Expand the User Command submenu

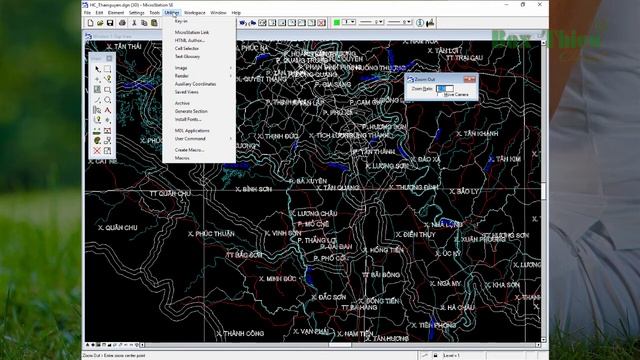pos(199,139)
